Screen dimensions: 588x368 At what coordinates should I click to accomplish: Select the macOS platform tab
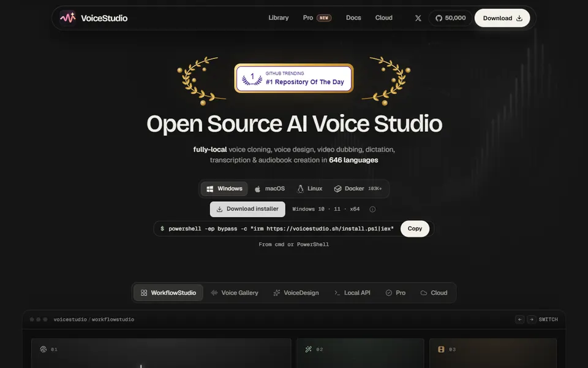(x=269, y=188)
